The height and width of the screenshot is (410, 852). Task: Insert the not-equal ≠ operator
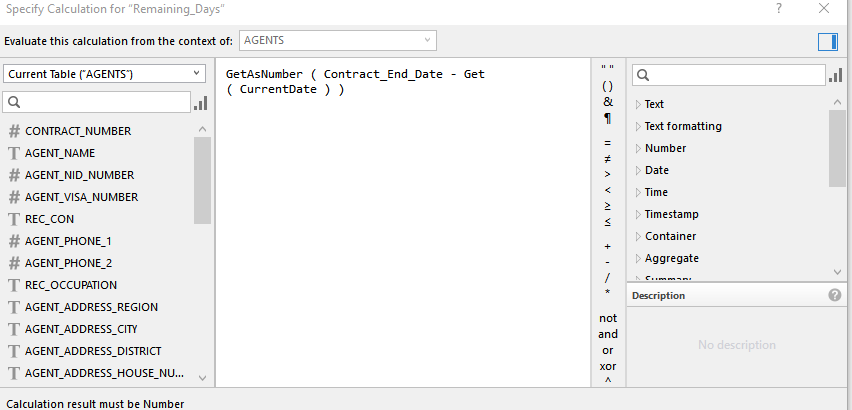(607, 159)
